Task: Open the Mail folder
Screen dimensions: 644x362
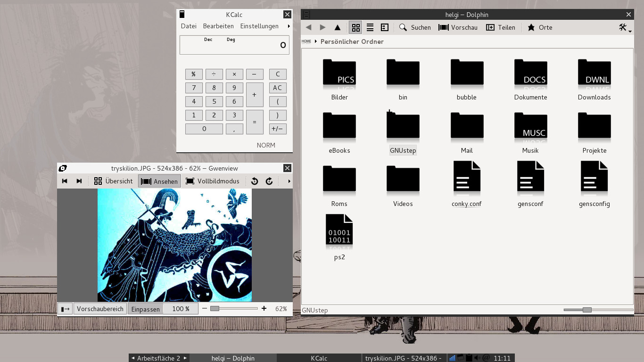Action: click(x=467, y=132)
